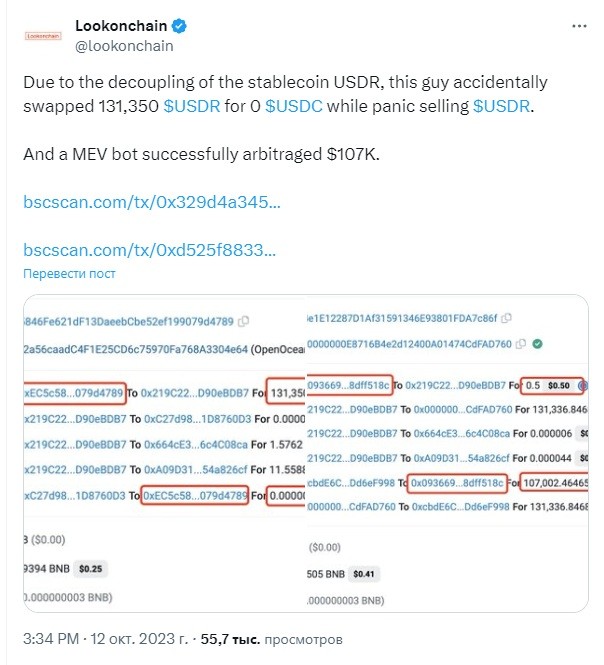
Task: Copy address ending in CdFAD760
Action: [x=521, y=344]
